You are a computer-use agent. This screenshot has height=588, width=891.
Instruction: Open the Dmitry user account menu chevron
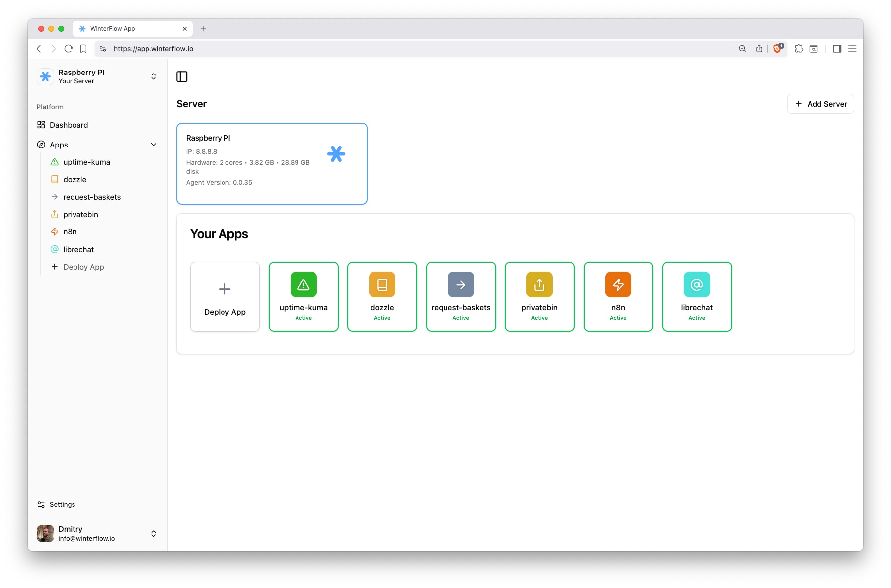pos(154,534)
